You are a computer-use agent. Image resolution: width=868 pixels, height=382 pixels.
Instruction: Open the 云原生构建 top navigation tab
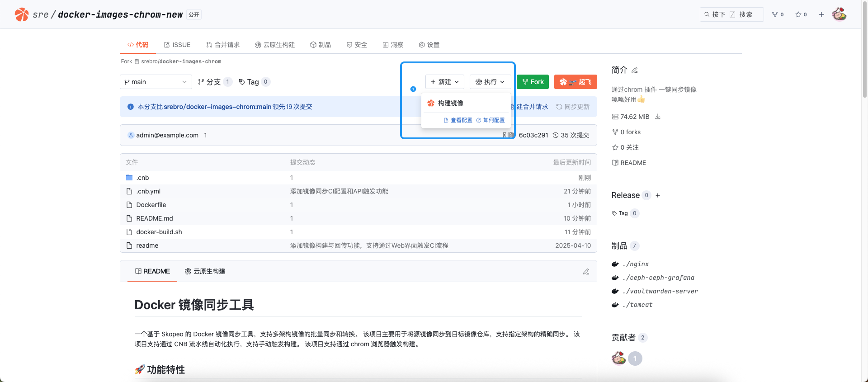coord(275,45)
